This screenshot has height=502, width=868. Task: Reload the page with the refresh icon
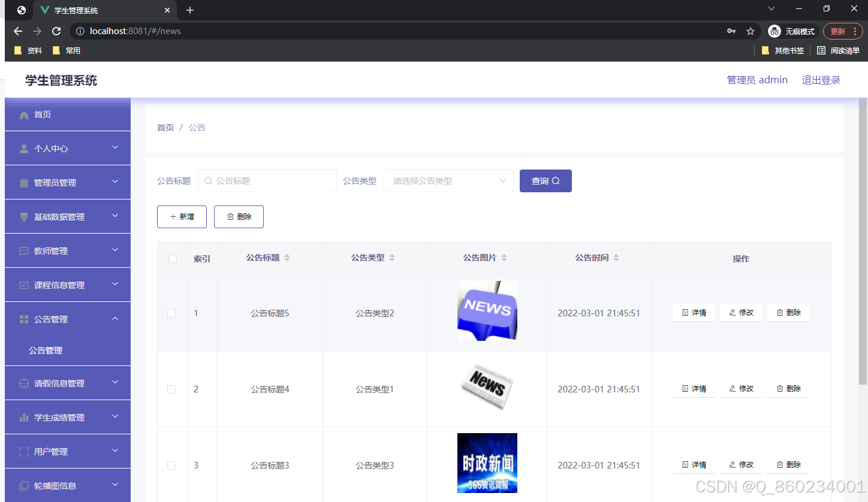click(x=56, y=31)
